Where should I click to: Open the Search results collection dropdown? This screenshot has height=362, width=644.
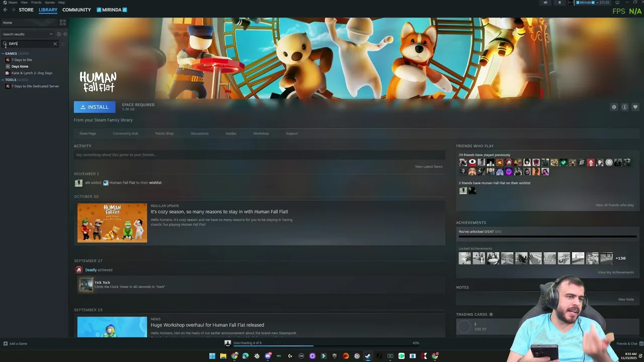click(28, 34)
